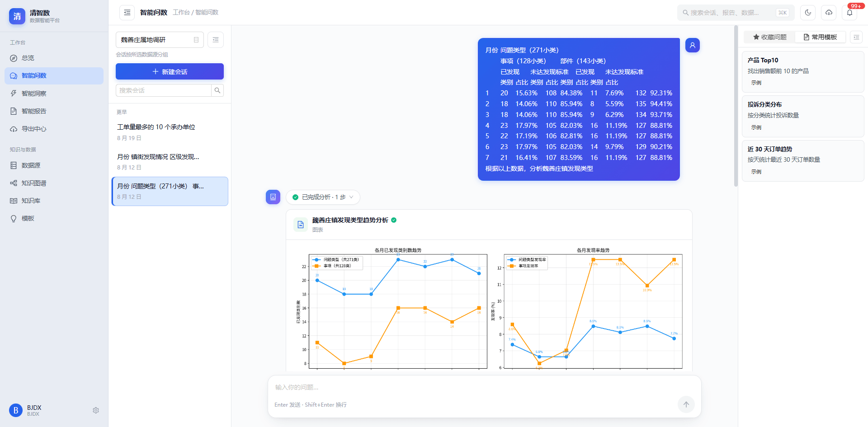Open the 魏善庄属地调研 data source dropdown
This screenshot has width=868, height=427.
point(160,40)
